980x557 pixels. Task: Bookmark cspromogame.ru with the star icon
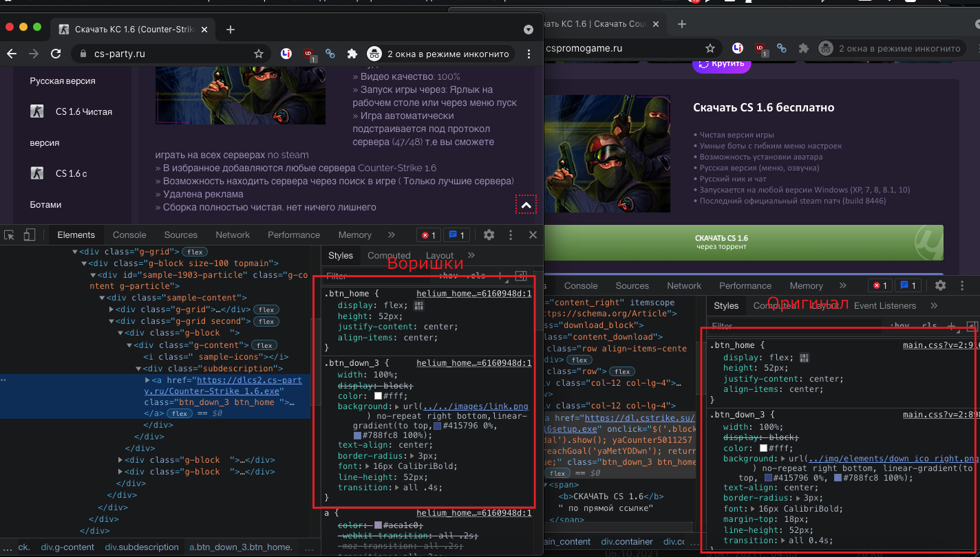[710, 48]
